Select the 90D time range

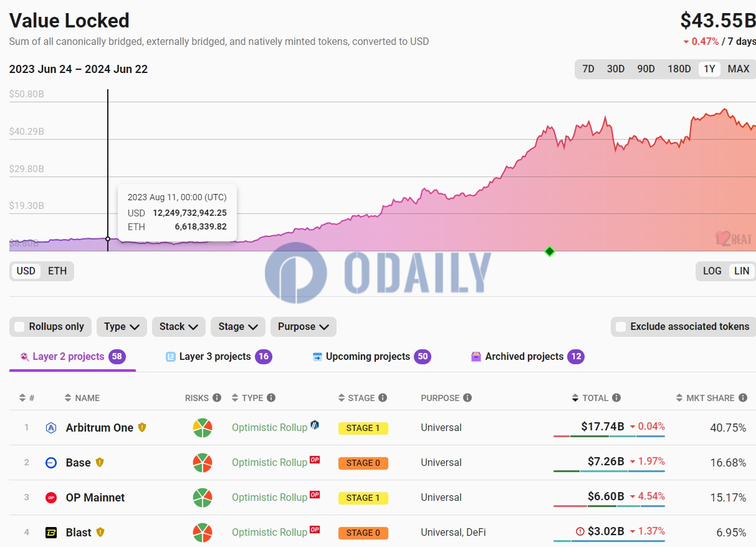coord(646,69)
